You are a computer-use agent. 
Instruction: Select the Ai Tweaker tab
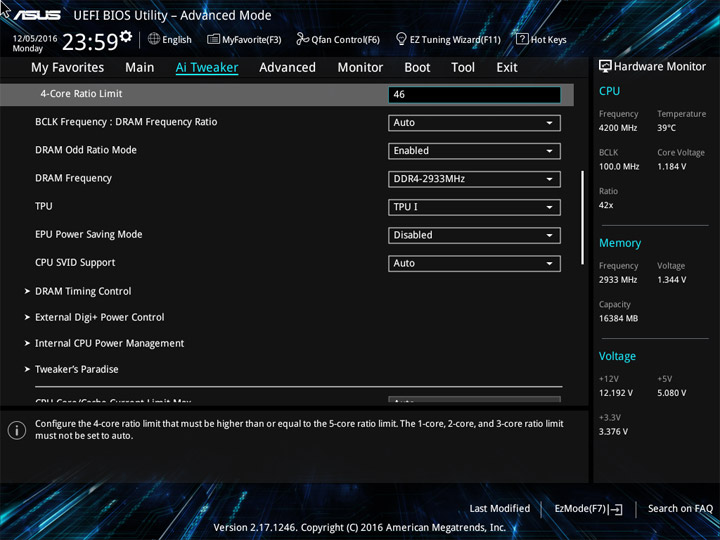207,68
